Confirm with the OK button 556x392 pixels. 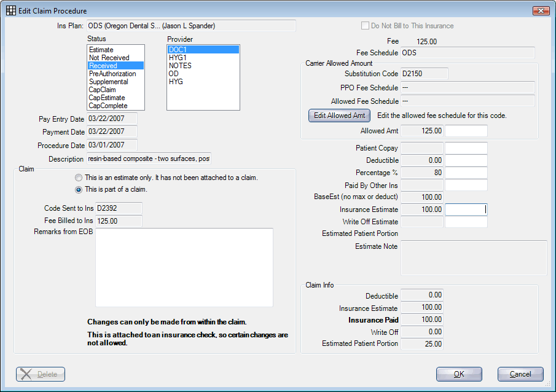[459, 374]
